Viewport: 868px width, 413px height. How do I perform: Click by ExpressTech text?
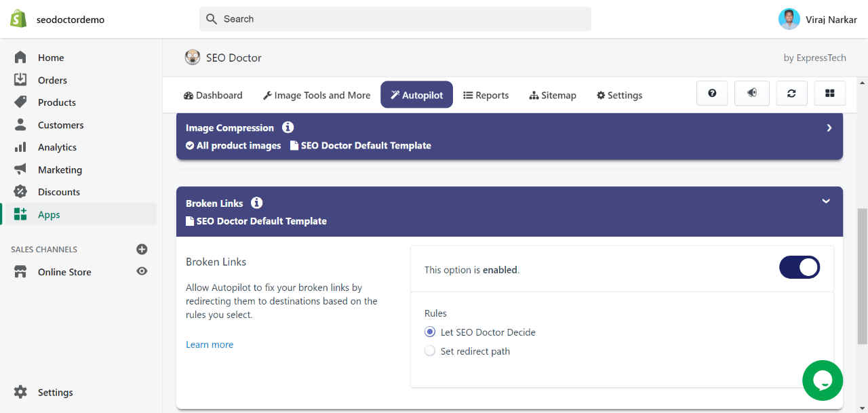pos(815,58)
